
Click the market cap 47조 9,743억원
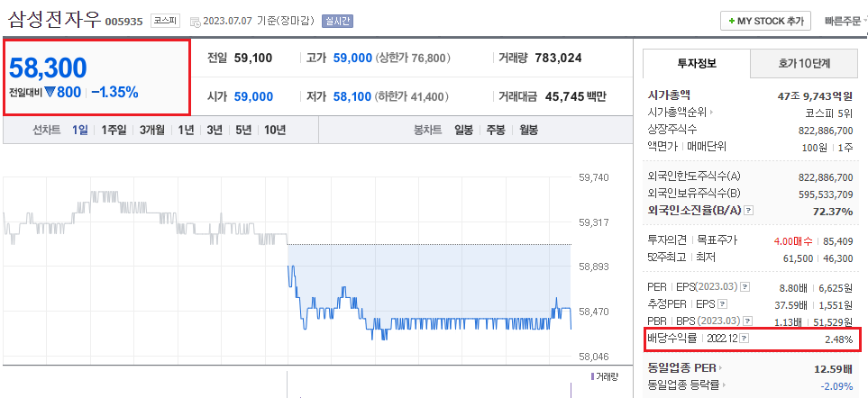pyautogui.click(x=815, y=95)
